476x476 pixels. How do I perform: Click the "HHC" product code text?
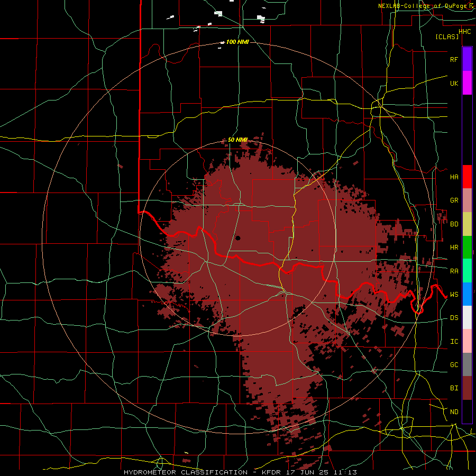click(x=464, y=32)
